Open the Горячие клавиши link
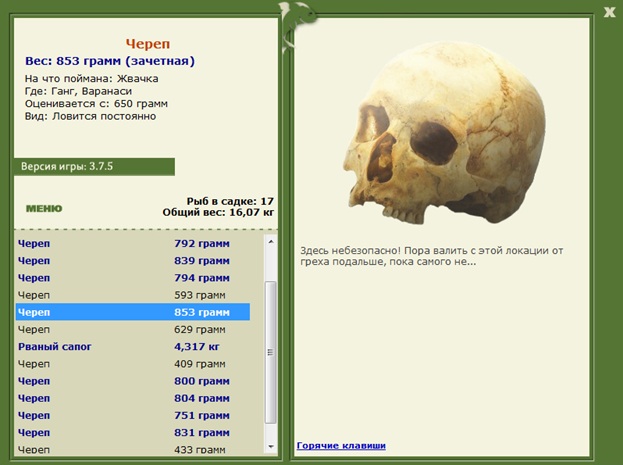The width and height of the screenshot is (623, 465). (x=341, y=445)
